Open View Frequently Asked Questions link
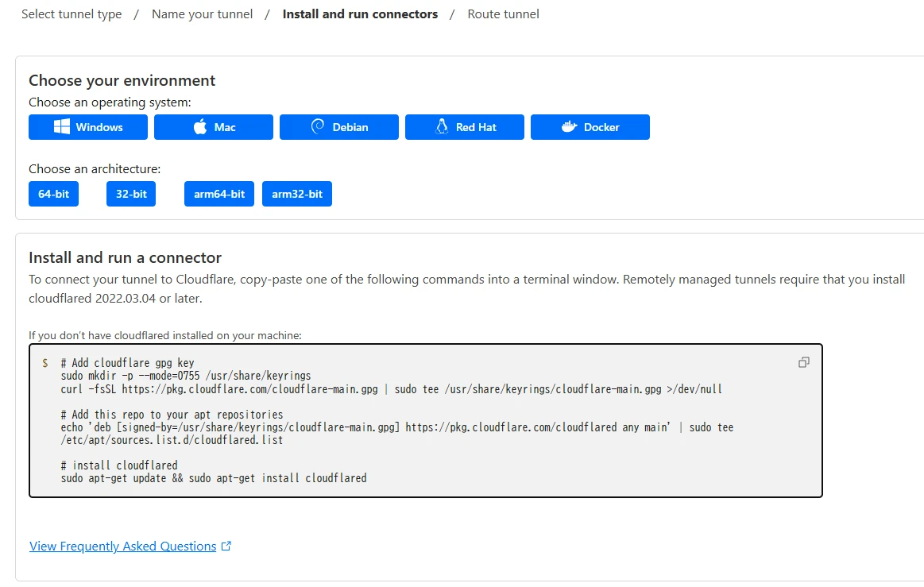This screenshot has height=587, width=924. click(122, 546)
